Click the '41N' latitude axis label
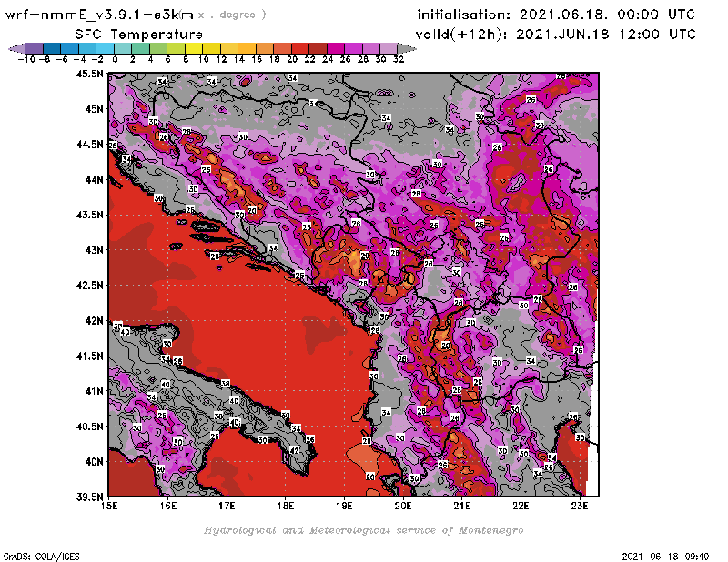The width and height of the screenshot is (728, 562). [94, 391]
